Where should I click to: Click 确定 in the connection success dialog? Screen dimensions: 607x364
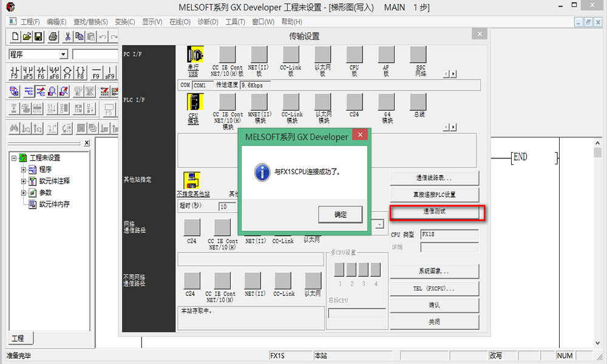[340, 214]
